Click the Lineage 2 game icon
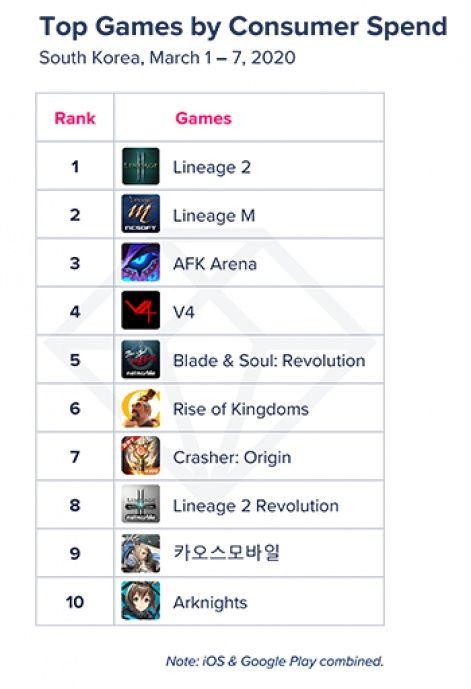The width and height of the screenshot is (471, 689). click(141, 166)
